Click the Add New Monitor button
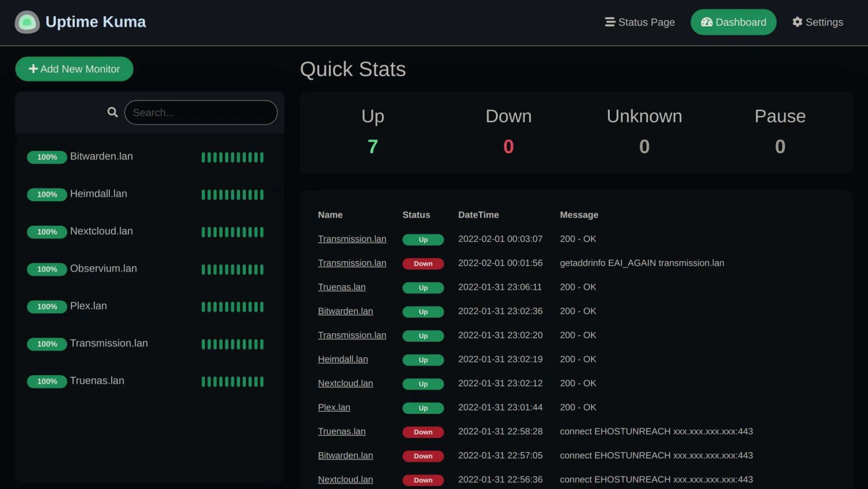The height and width of the screenshot is (489, 868). pos(74,69)
